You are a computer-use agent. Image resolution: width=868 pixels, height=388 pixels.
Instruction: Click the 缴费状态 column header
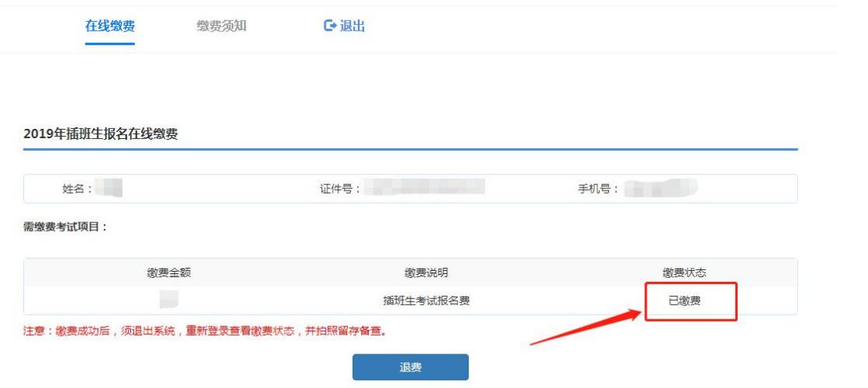[x=684, y=272]
